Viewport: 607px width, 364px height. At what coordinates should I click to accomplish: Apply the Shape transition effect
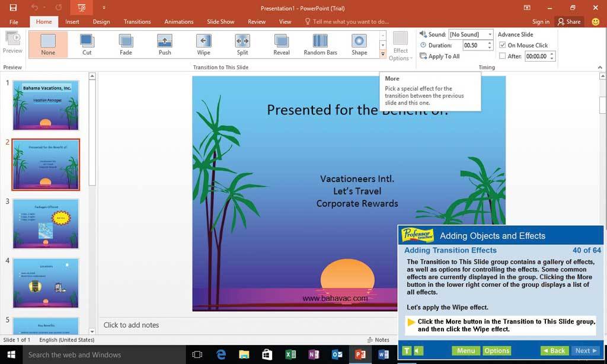tap(359, 44)
